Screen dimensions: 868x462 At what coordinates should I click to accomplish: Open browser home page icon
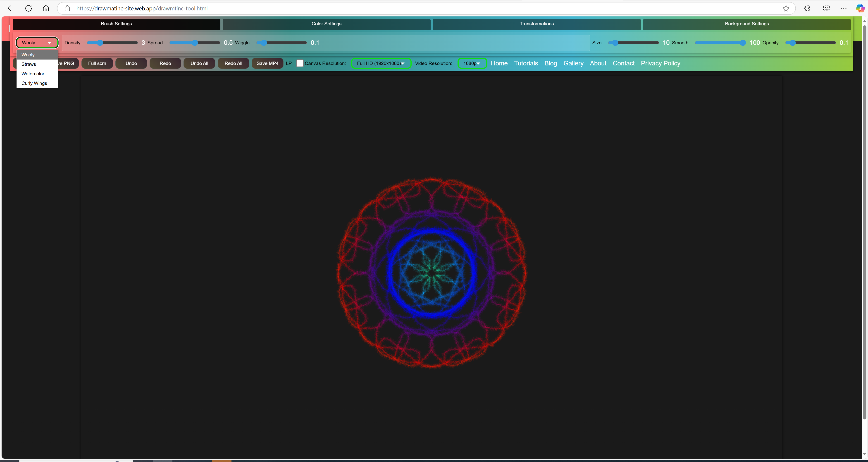coord(46,8)
